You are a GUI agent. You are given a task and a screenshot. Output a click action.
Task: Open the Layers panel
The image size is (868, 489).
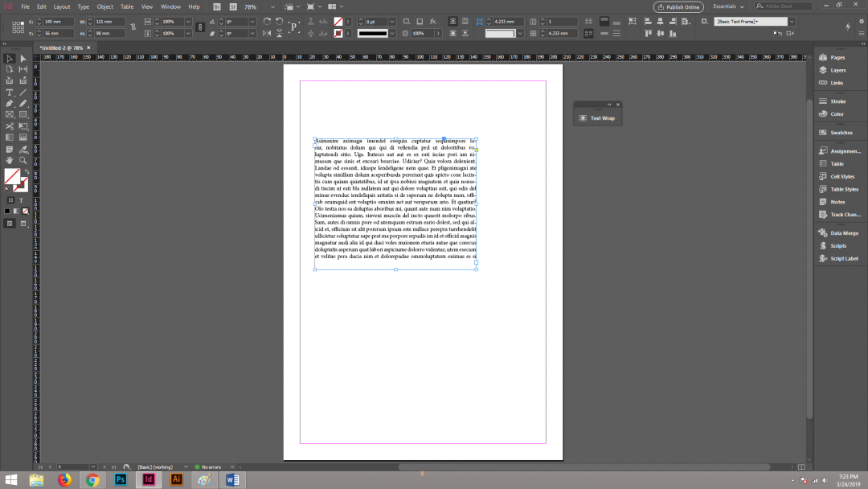pos(837,70)
